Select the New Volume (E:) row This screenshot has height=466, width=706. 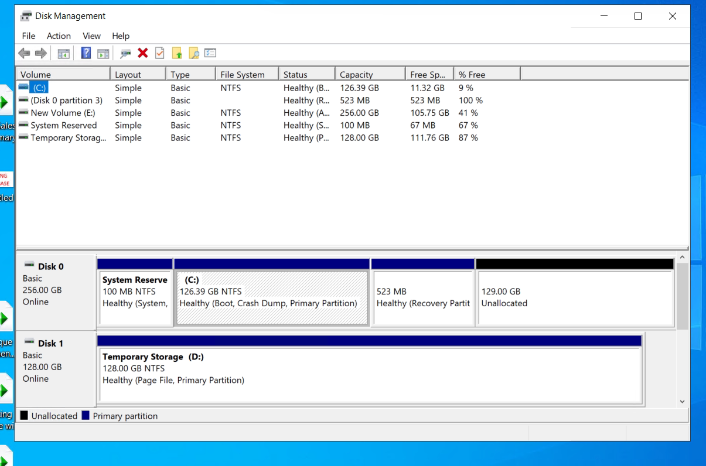63,113
